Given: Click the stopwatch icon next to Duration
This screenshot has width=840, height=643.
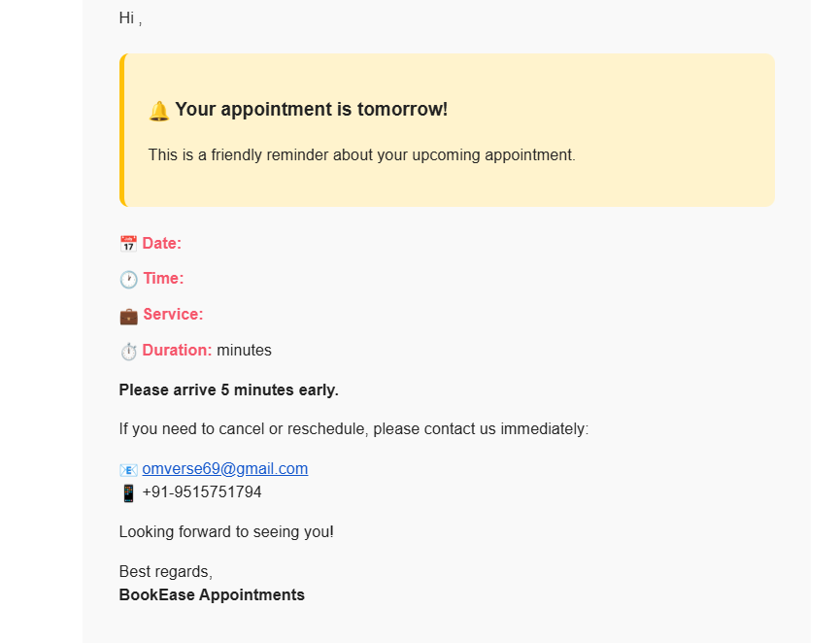Looking at the screenshot, I should (x=129, y=351).
